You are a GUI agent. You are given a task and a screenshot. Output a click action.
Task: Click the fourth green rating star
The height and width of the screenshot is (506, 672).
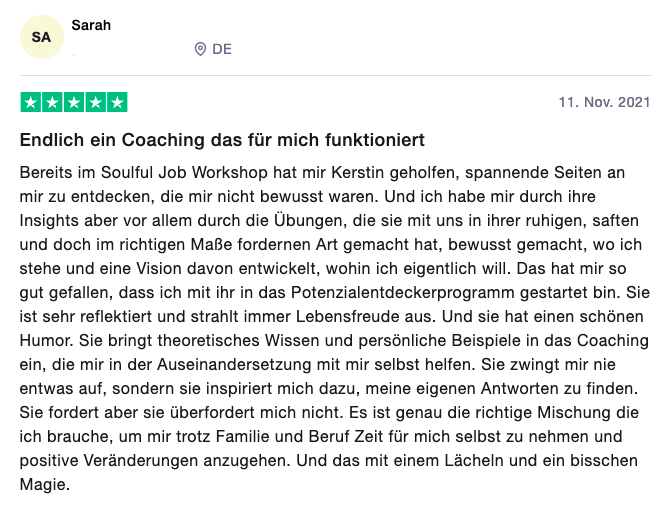click(95, 102)
